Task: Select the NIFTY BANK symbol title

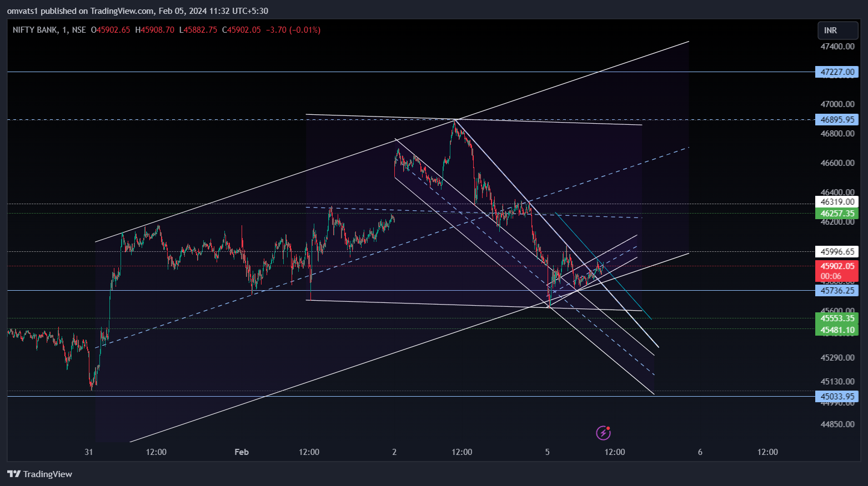Action: 34,30
